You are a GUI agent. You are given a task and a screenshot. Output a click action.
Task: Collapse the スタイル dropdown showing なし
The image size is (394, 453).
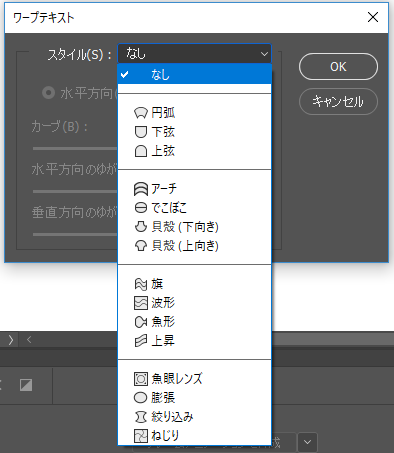click(x=195, y=54)
